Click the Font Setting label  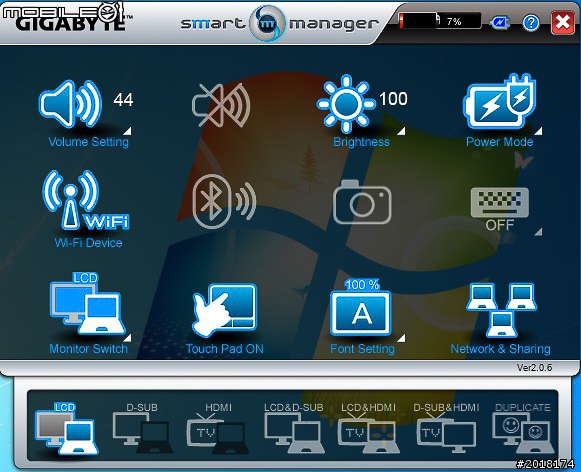[x=362, y=349]
